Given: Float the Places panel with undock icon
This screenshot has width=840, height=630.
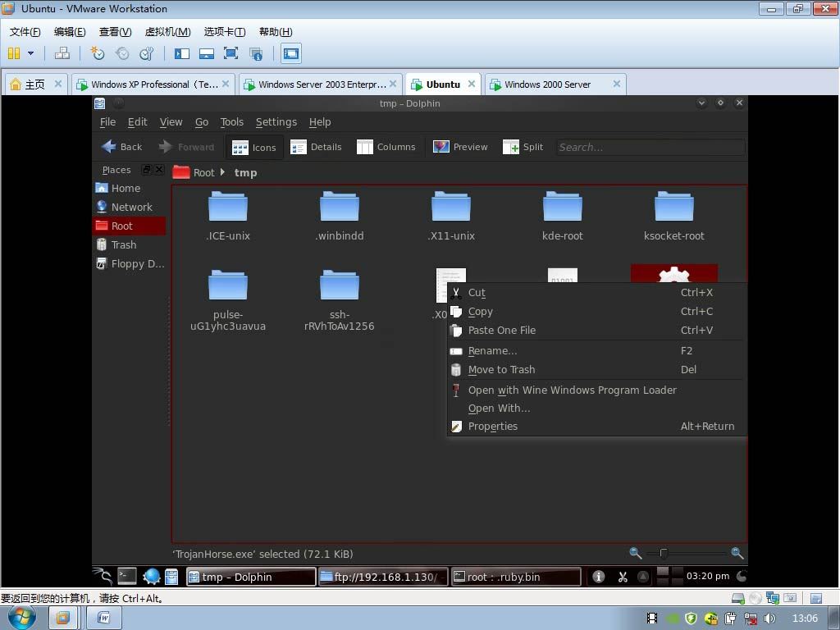Looking at the screenshot, I should 147,170.
